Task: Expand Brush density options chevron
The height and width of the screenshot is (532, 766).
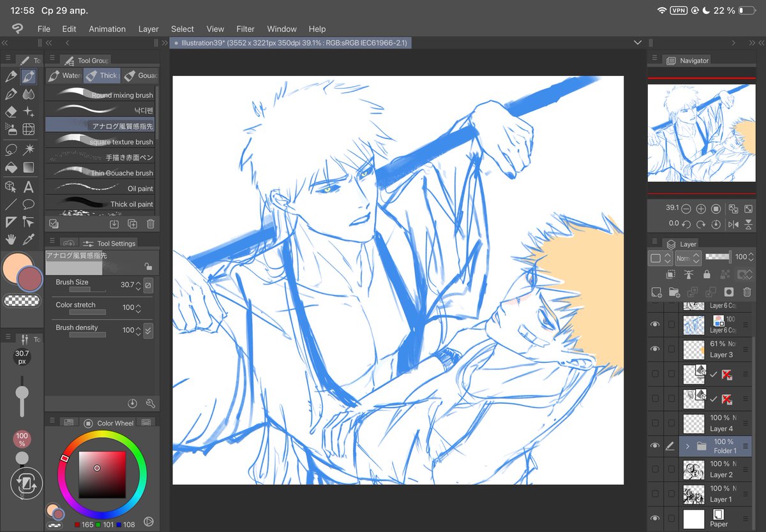Action: click(148, 330)
